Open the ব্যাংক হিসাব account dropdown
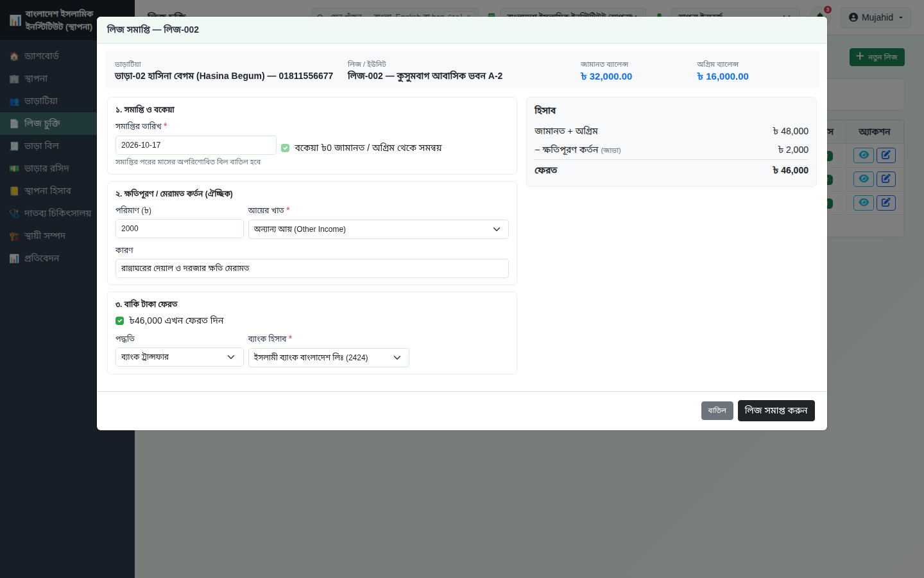Image resolution: width=924 pixels, height=578 pixels. (x=329, y=358)
